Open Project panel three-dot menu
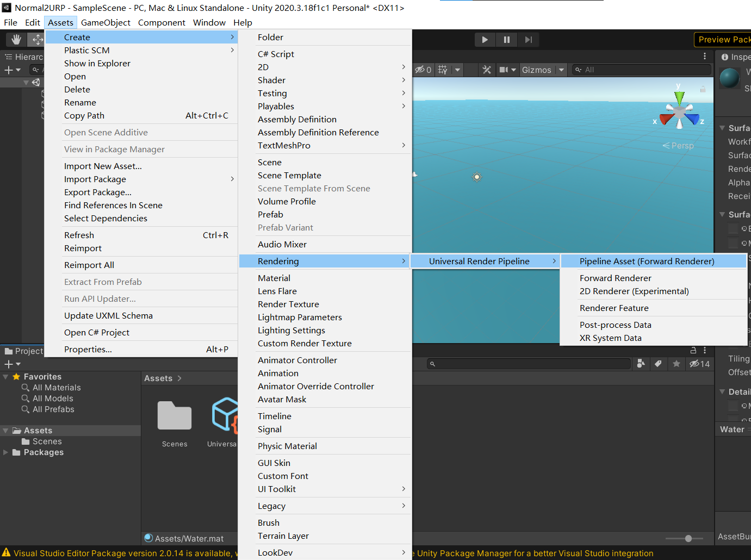This screenshot has height=560, width=751. (705, 350)
